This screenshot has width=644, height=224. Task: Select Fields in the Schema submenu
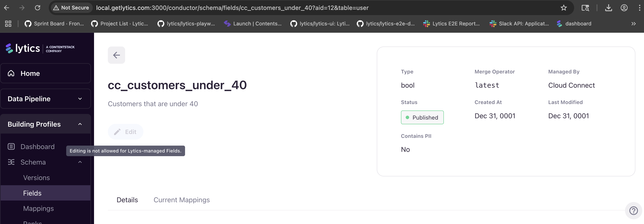[x=46, y=193]
